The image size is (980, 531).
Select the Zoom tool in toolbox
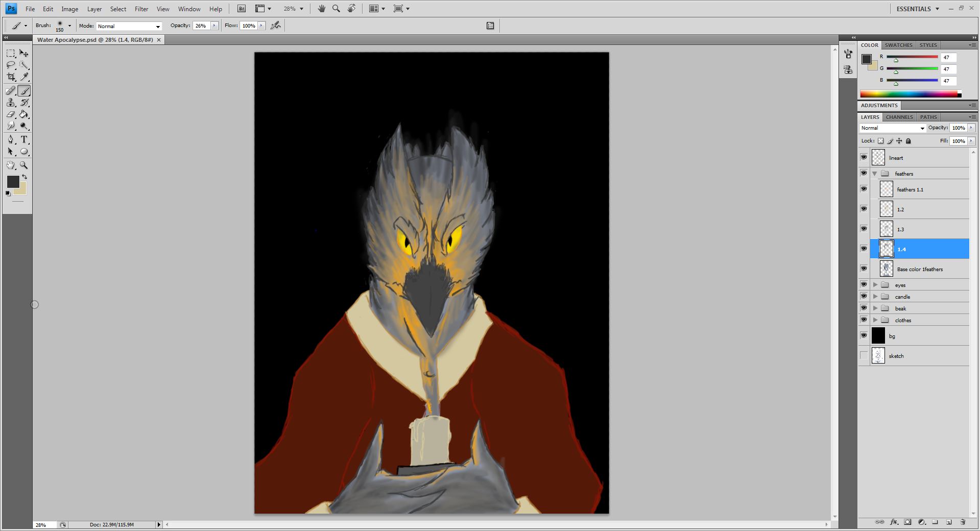click(x=24, y=165)
